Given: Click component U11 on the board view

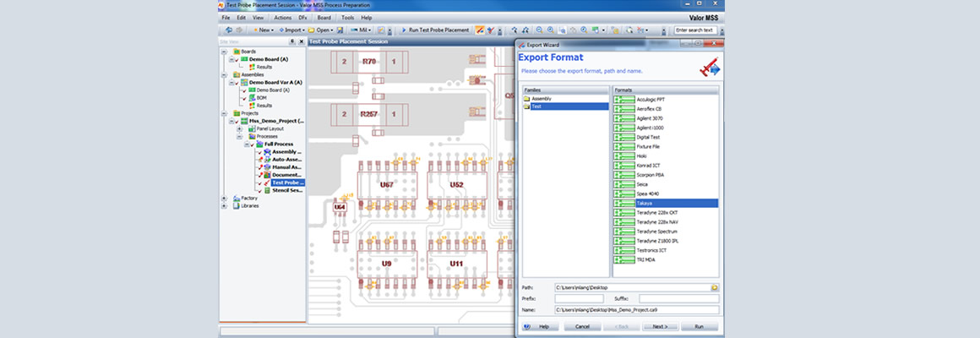Looking at the screenshot, I should [457, 264].
